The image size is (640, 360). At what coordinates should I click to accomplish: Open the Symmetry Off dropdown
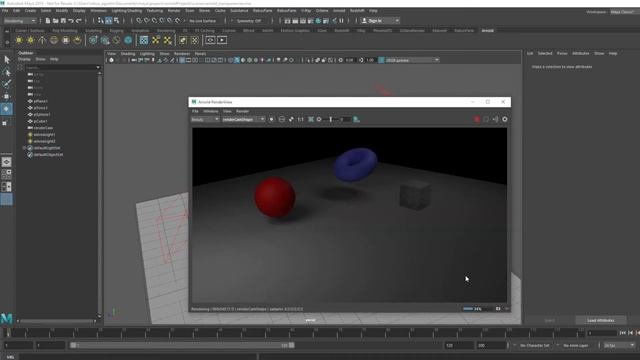[249, 21]
